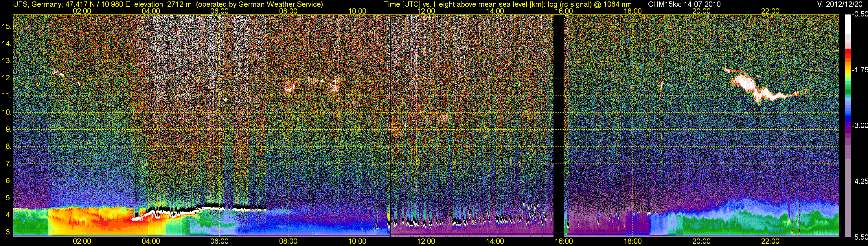
Task: Click the 14:00 label on the upper time axis
Action: pyautogui.click(x=495, y=11)
